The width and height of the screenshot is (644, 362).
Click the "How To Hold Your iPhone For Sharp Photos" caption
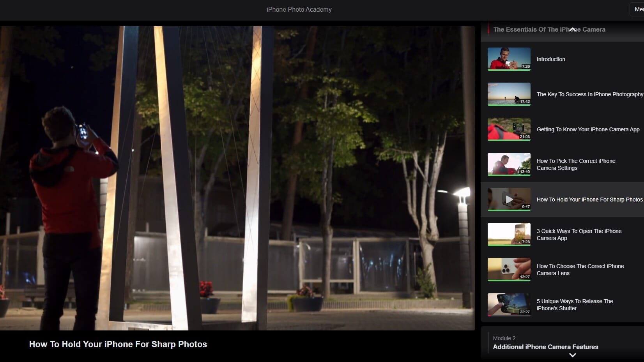(x=118, y=344)
